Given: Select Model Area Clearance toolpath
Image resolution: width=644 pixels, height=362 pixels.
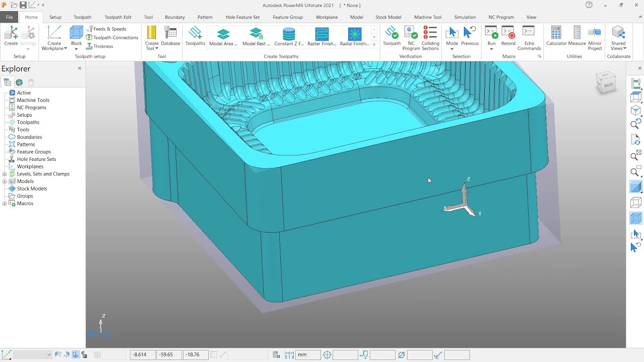Looking at the screenshot, I should point(223,37).
